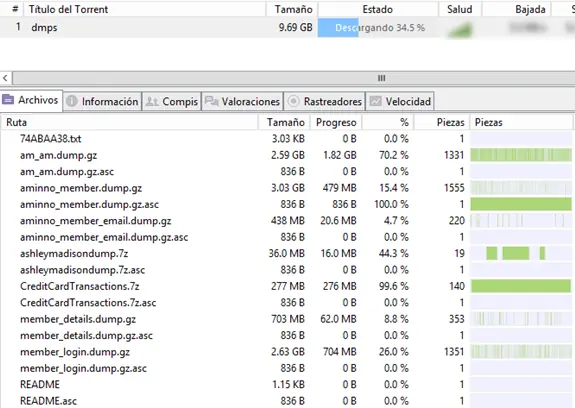Select file ashleymadisondump.7z.asc

(x=82, y=270)
